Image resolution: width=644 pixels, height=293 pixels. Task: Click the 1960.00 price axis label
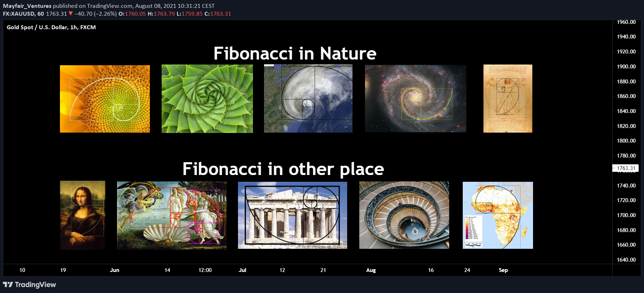(x=626, y=22)
